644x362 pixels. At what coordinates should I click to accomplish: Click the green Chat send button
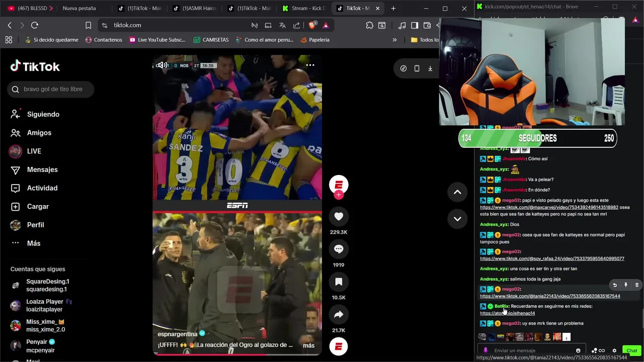[x=632, y=350]
